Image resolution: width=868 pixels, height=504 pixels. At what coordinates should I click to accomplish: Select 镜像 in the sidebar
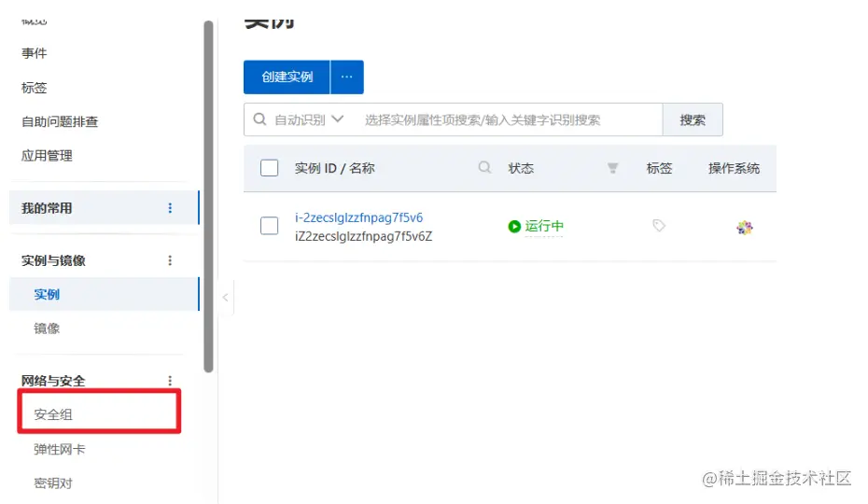[x=47, y=329]
